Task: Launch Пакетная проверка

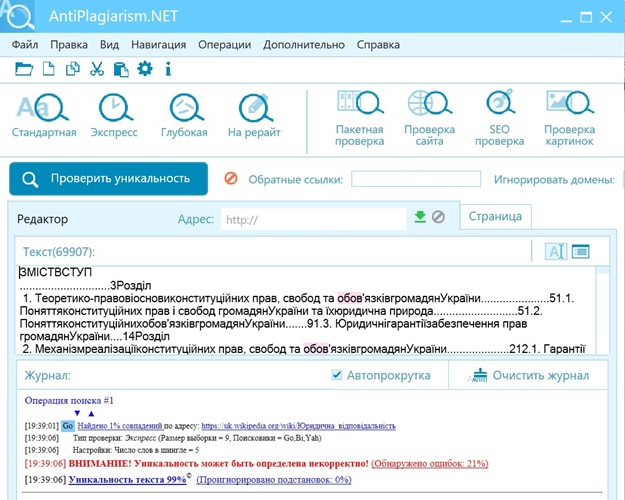Action: (360, 118)
